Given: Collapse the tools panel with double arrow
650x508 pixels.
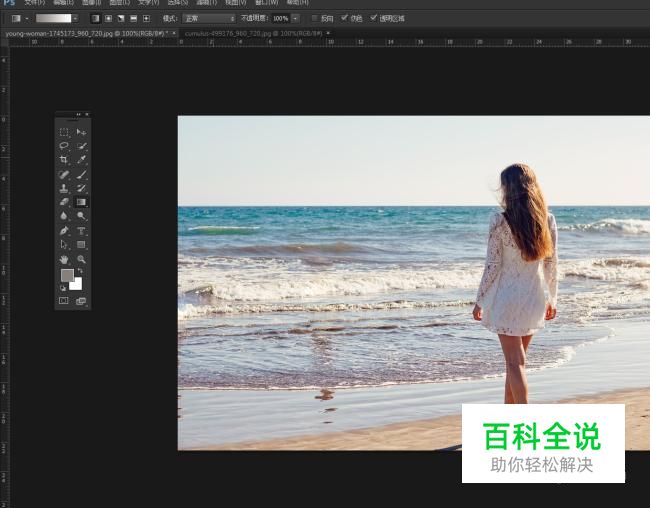Looking at the screenshot, I should tap(79, 115).
